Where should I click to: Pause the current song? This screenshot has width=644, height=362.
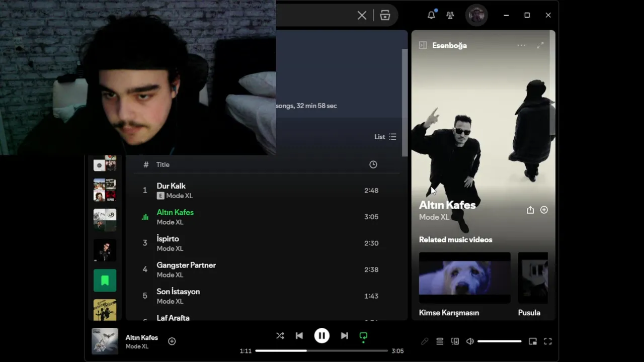tap(322, 336)
